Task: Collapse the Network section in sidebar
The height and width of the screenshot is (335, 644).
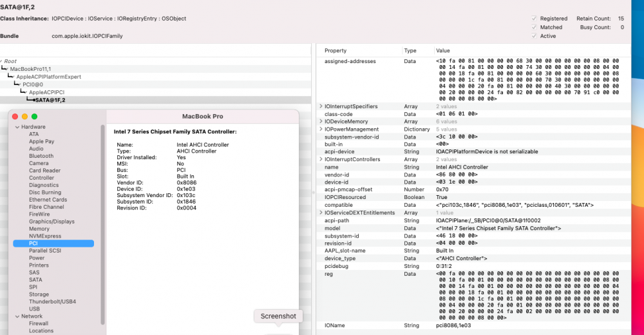Action: 17,316
